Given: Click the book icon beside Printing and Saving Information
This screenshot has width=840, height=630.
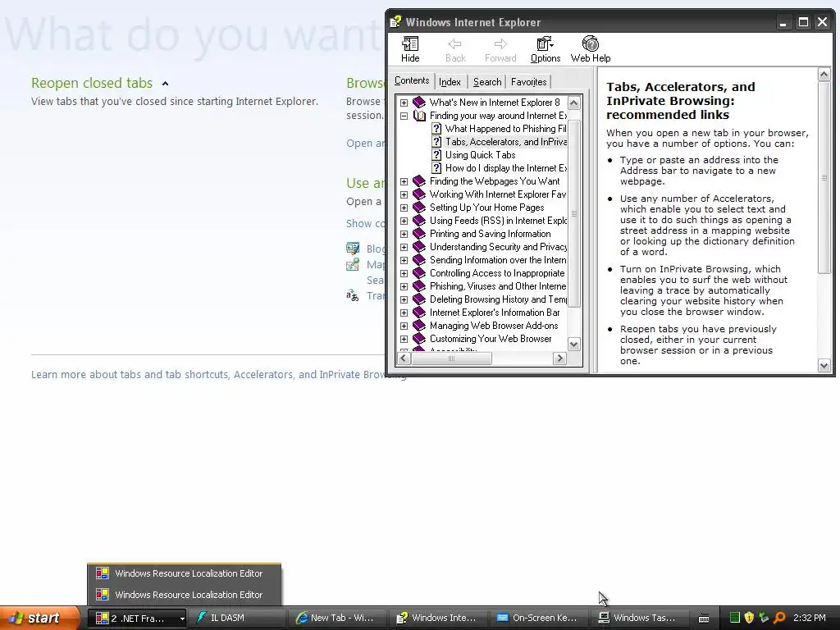Looking at the screenshot, I should [x=419, y=234].
